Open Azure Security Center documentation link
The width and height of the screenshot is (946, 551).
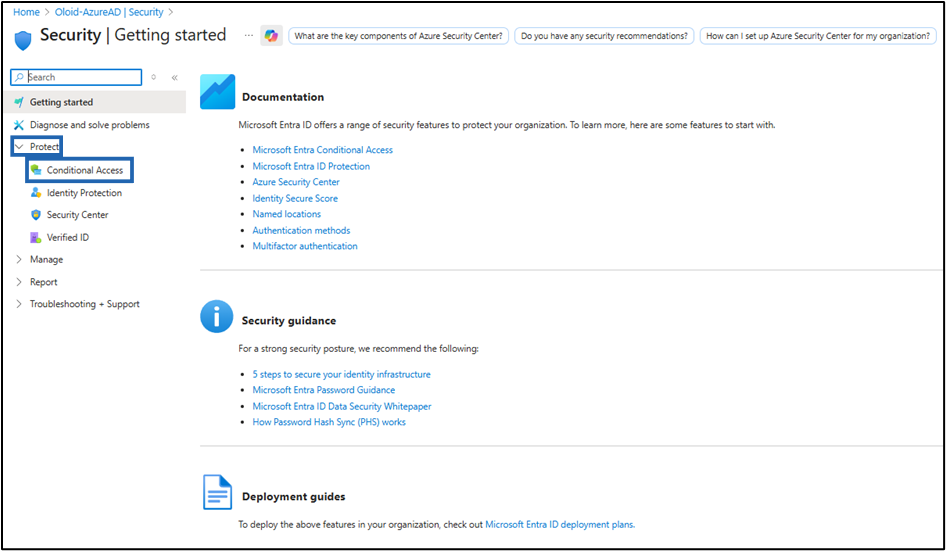[296, 182]
